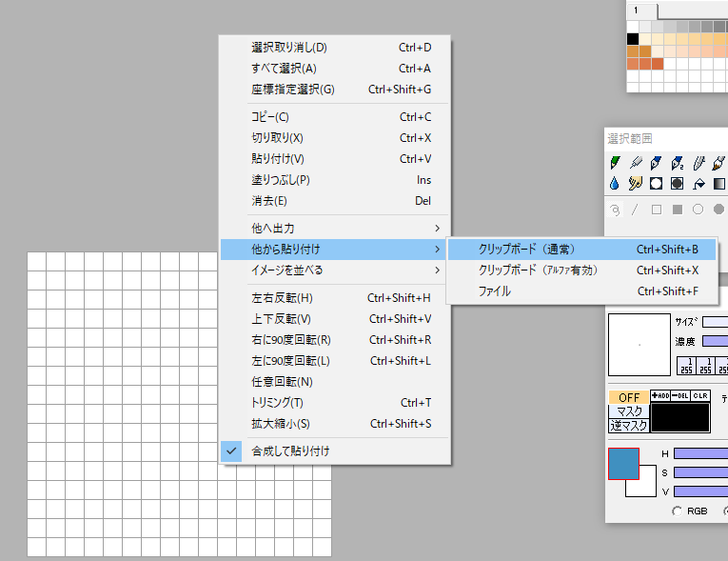The image size is (728, 561).
Task: Select the green pencil tool
Action: pyautogui.click(x=615, y=163)
